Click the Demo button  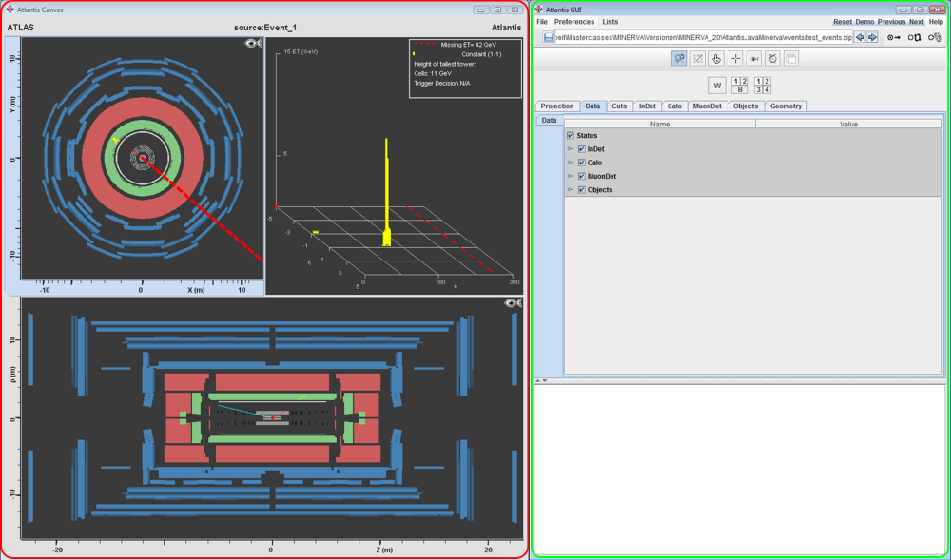(864, 22)
